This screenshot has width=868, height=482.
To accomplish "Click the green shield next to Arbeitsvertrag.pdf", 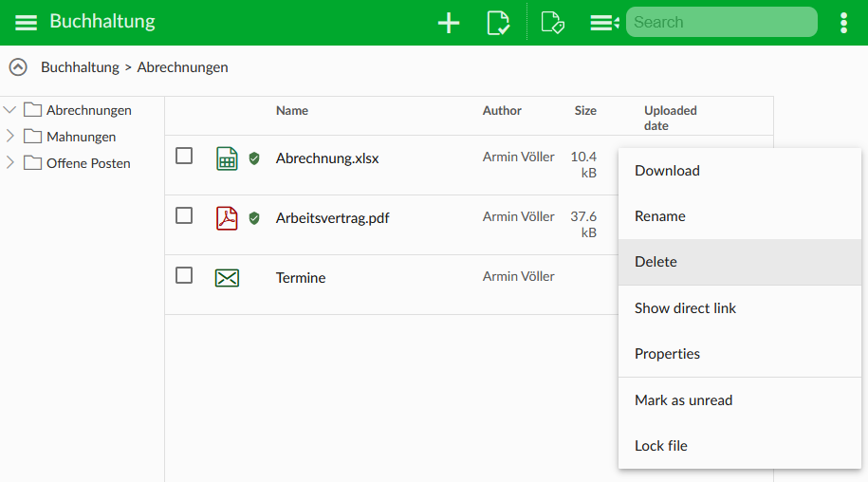I will [254, 218].
